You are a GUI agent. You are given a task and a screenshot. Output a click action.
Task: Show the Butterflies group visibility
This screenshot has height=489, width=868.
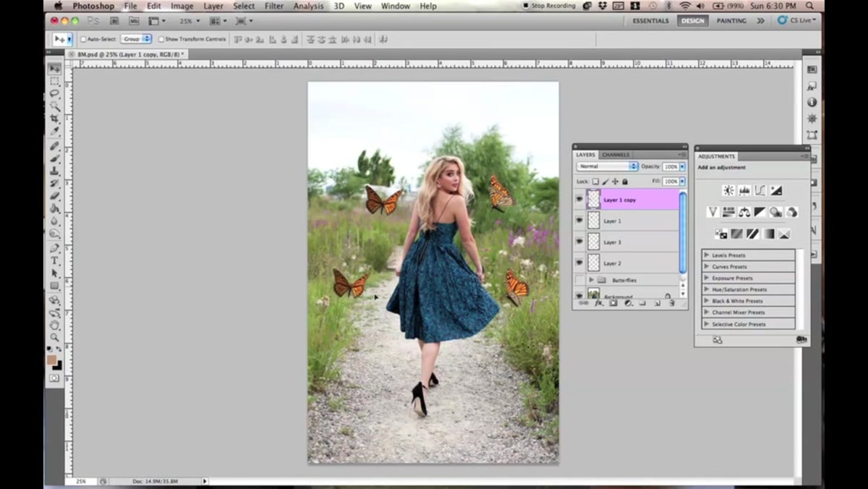coord(579,280)
